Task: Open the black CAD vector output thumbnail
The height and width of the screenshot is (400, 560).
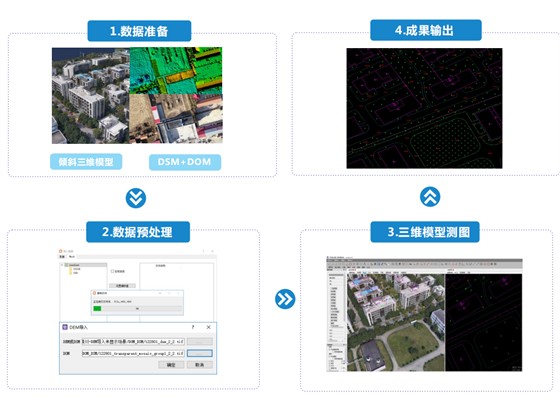Action: (424, 108)
